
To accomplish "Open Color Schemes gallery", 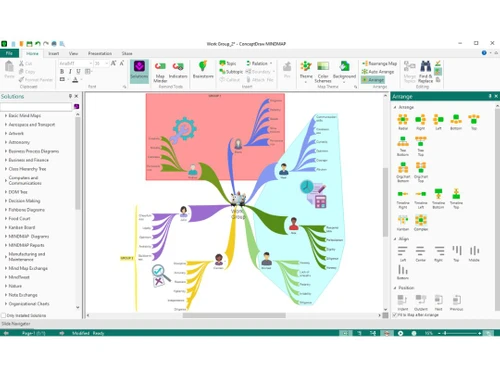I will click(323, 71).
